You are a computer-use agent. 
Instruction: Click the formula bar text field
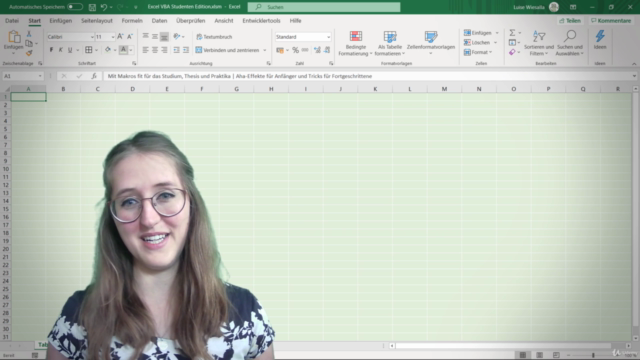point(367,76)
